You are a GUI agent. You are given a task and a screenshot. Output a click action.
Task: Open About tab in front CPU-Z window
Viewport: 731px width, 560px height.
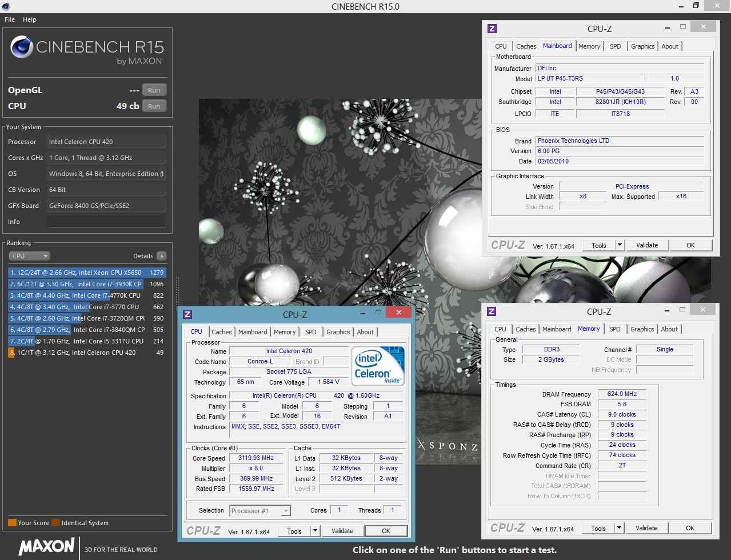click(365, 332)
